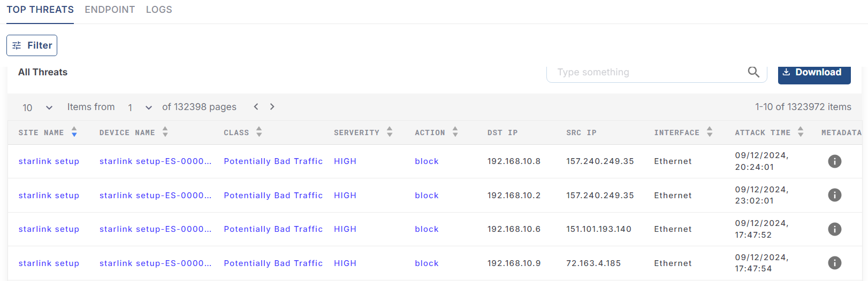The height and width of the screenshot is (281, 868).
Task: Open the rows per page dropdown showing 10
Action: pos(37,107)
